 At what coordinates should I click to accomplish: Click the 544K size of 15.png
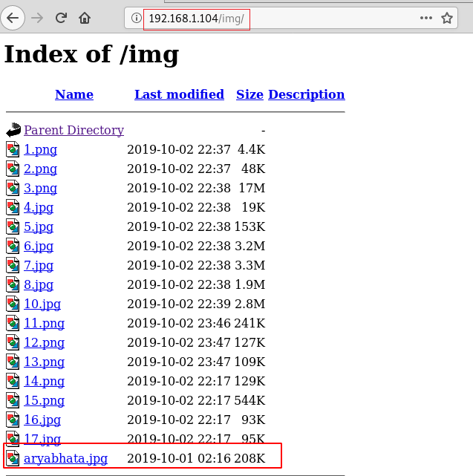[x=249, y=400]
